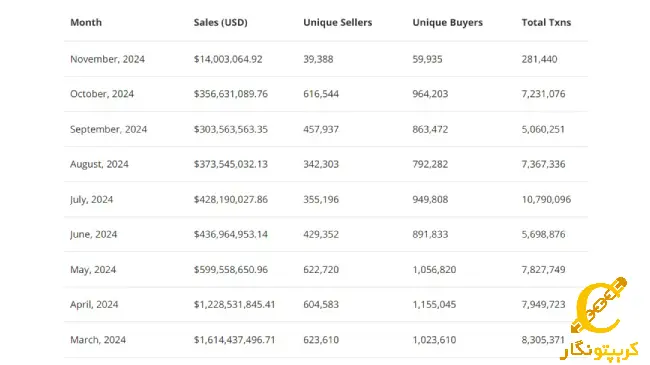This screenshot has height=365, width=650.
Task: Click the Persian watermark text under logo
Action: [600, 351]
